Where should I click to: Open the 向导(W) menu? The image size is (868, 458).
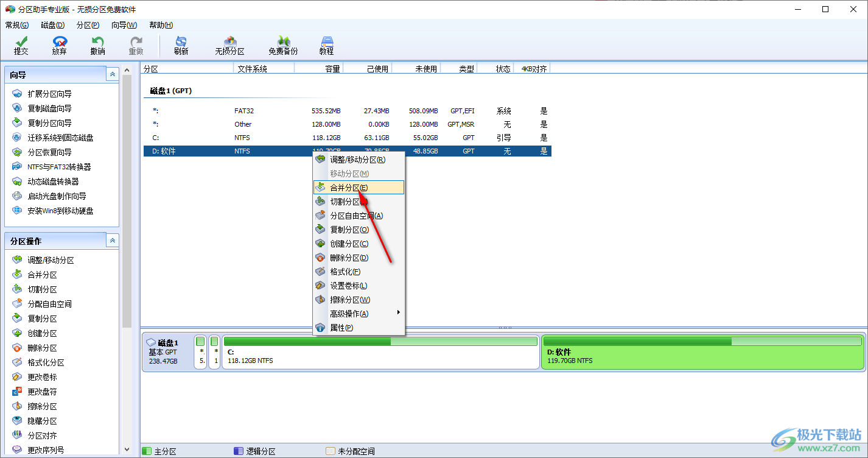click(x=124, y=25)
